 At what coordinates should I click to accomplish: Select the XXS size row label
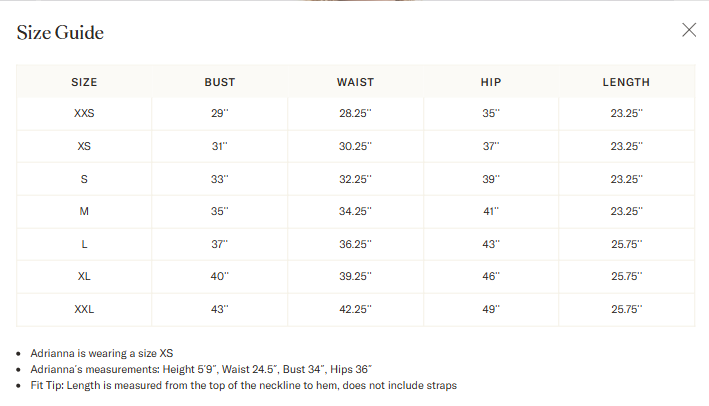(84, 113)
